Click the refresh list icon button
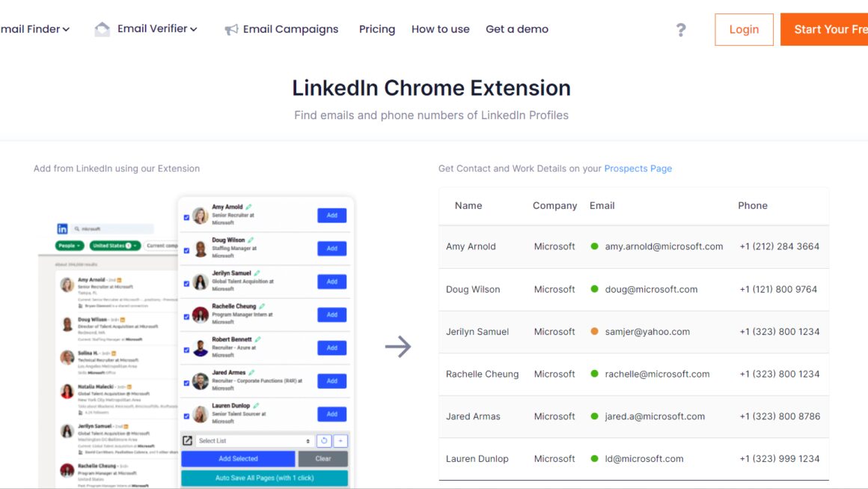Image resolution: width=868 pixels, height=489 pixels. point(324,441)
